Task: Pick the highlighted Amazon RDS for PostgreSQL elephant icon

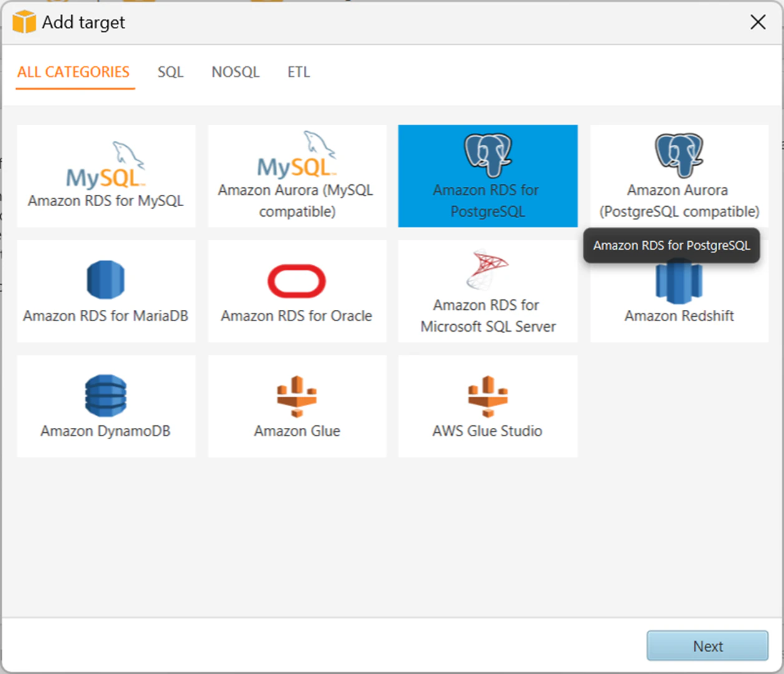Action: point(488,155)
